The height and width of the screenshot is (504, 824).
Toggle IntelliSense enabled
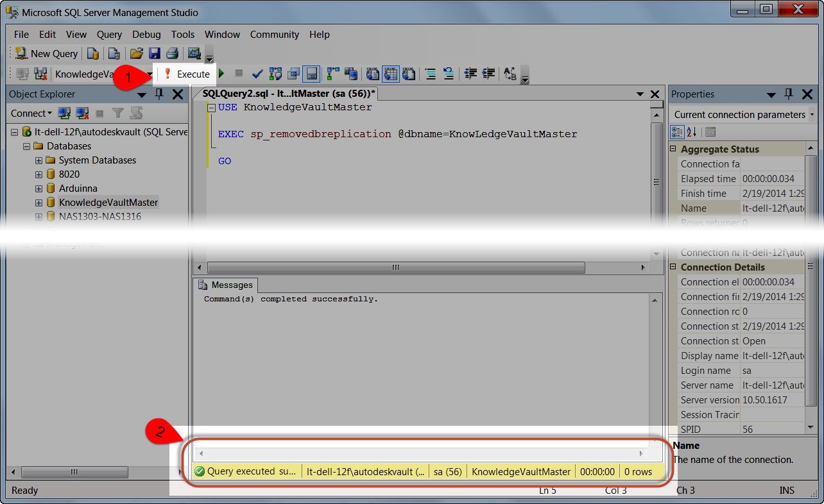(x=311, y=74)
